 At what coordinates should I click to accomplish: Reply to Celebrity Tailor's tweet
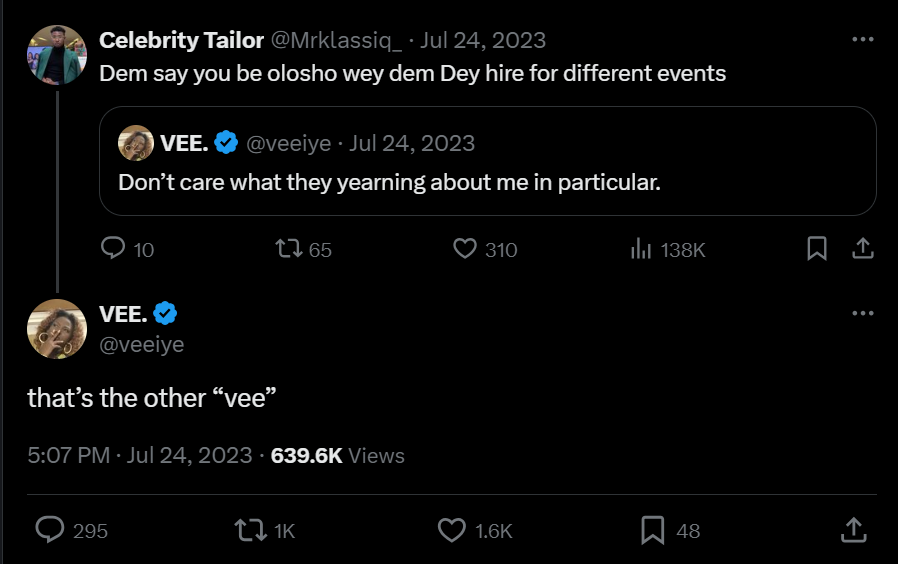pos(115,249)
